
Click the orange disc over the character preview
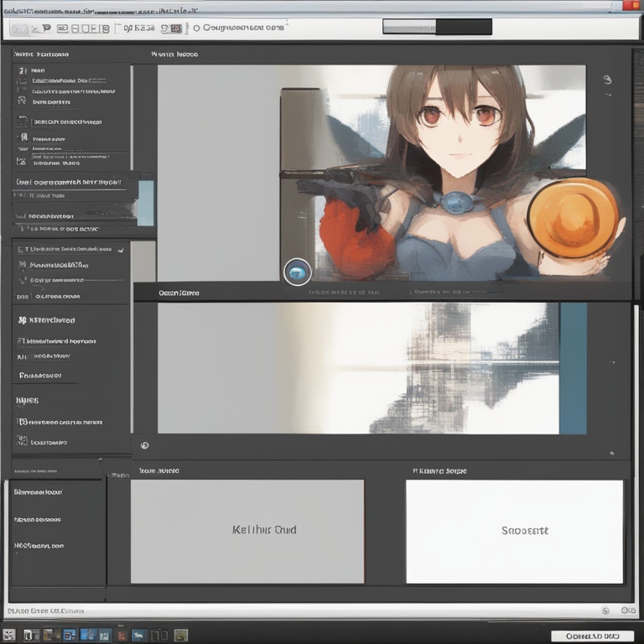click(x=573, y=218)
